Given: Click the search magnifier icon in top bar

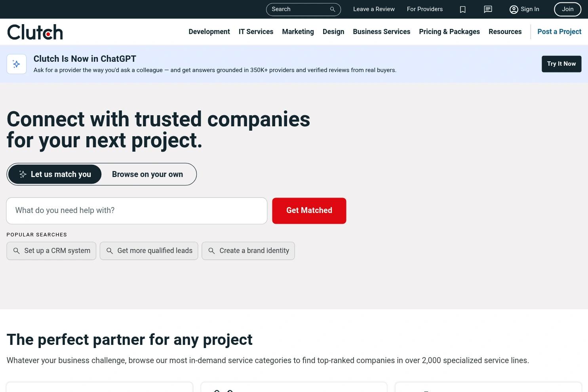Looking at the screenshot, I should click(x=333, y=9).
